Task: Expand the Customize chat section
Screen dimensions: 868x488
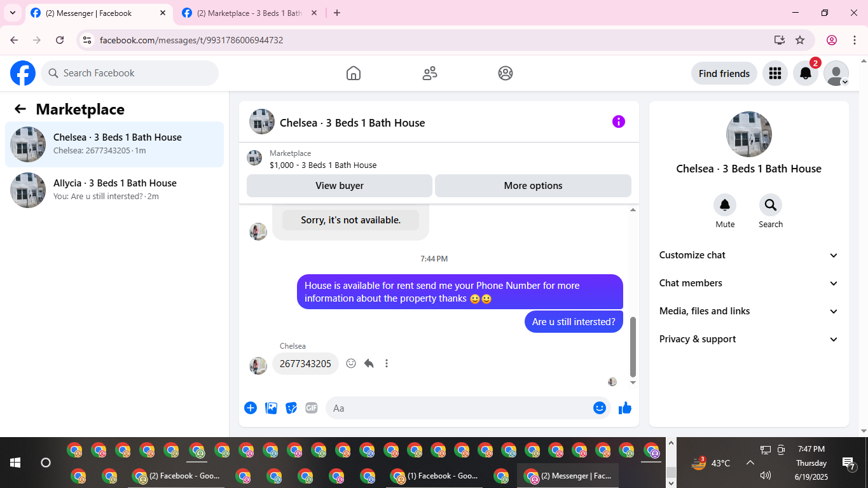Action: (749, 255)
